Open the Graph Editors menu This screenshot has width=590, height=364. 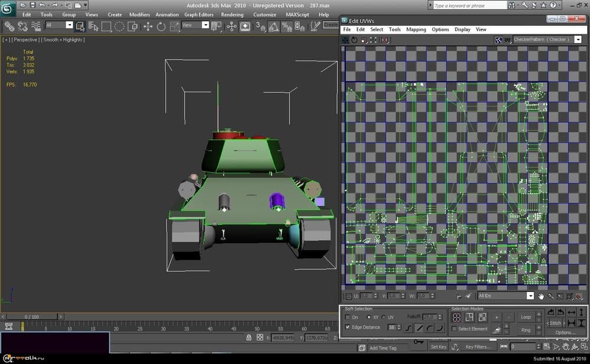(x=199, y=15)
